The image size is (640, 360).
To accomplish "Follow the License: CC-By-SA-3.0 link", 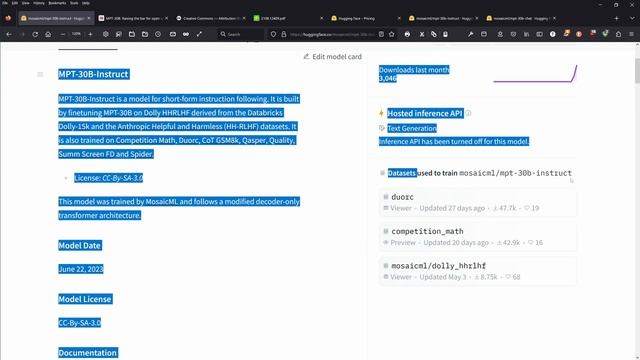I will tap(109, 178).
